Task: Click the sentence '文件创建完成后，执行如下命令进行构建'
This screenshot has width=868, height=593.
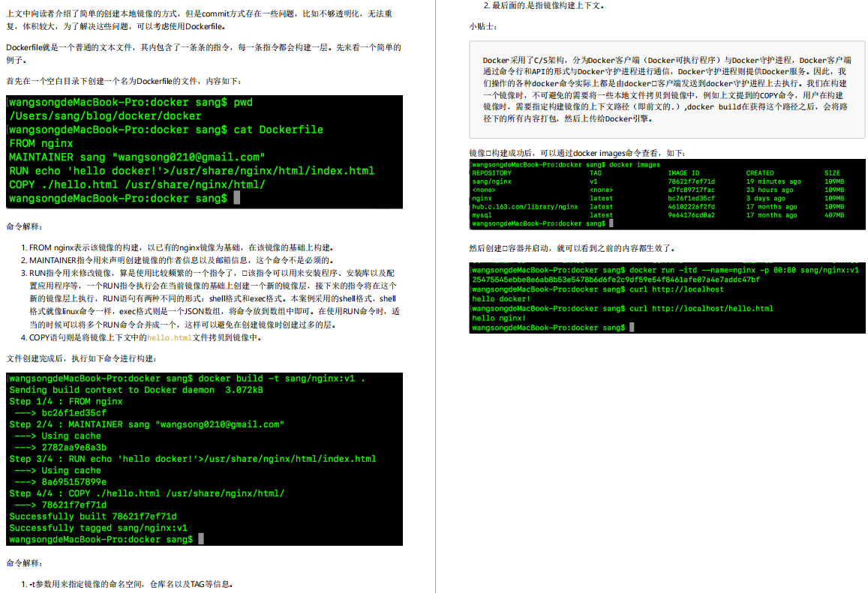Action: [82, 359]
